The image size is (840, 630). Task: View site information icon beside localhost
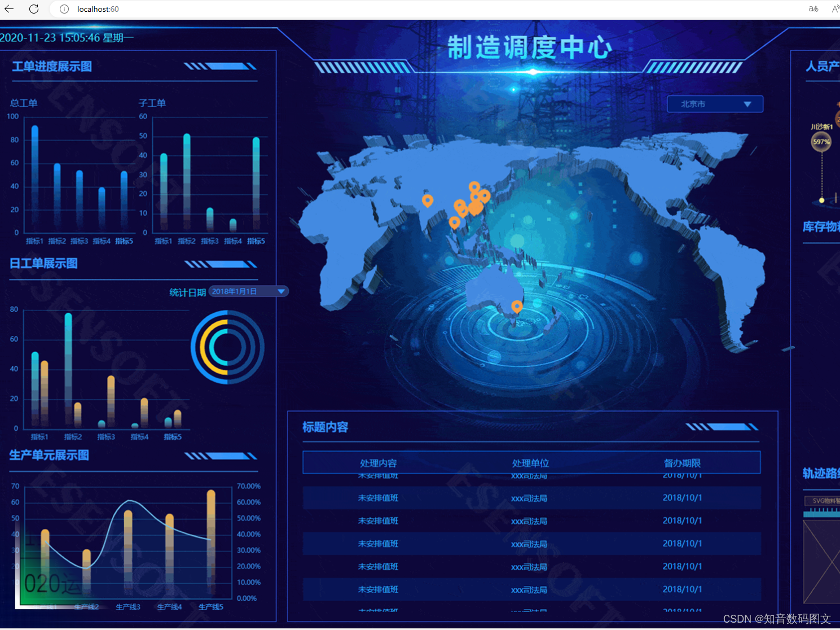[64, 9]
